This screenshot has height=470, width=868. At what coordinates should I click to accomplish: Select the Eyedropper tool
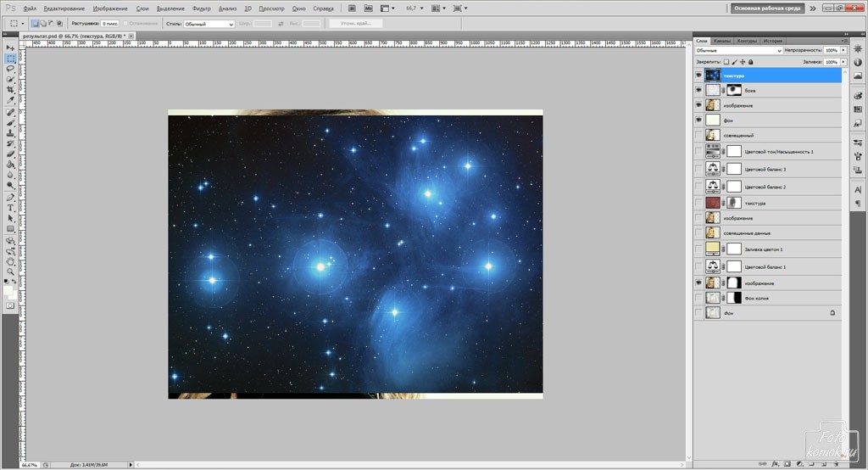point(10,100)
